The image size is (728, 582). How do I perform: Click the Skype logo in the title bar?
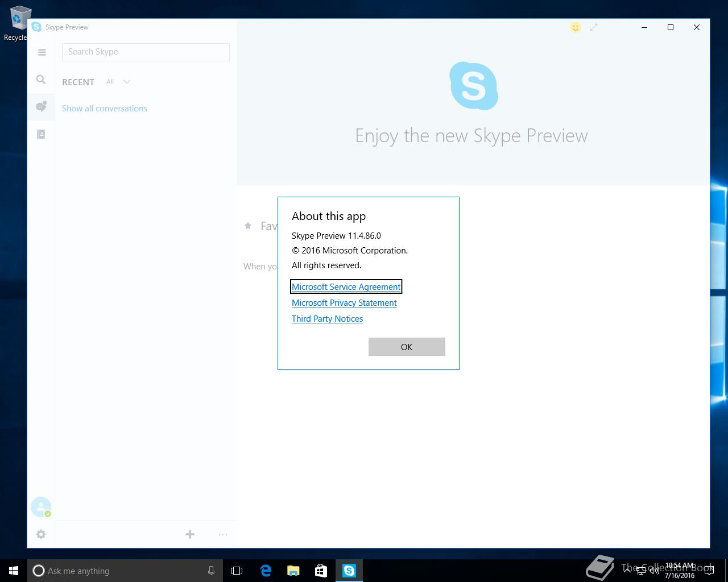[36, 27]
